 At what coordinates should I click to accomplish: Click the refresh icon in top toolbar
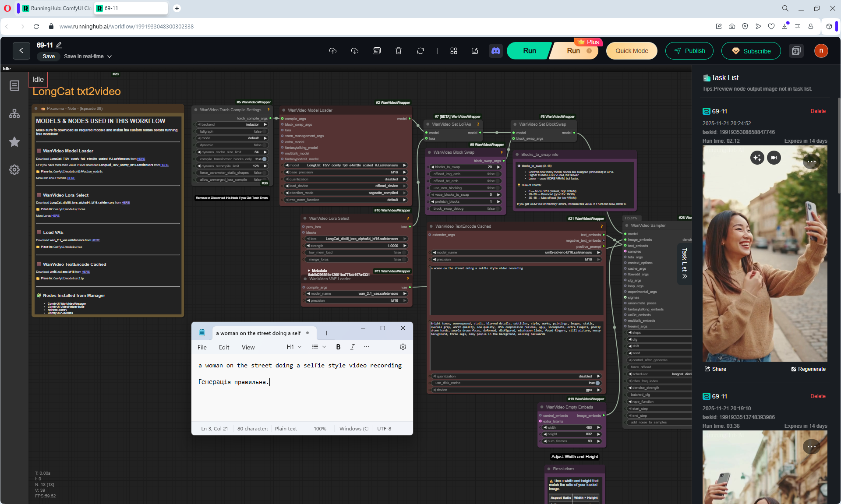click(x=420, y=51)
